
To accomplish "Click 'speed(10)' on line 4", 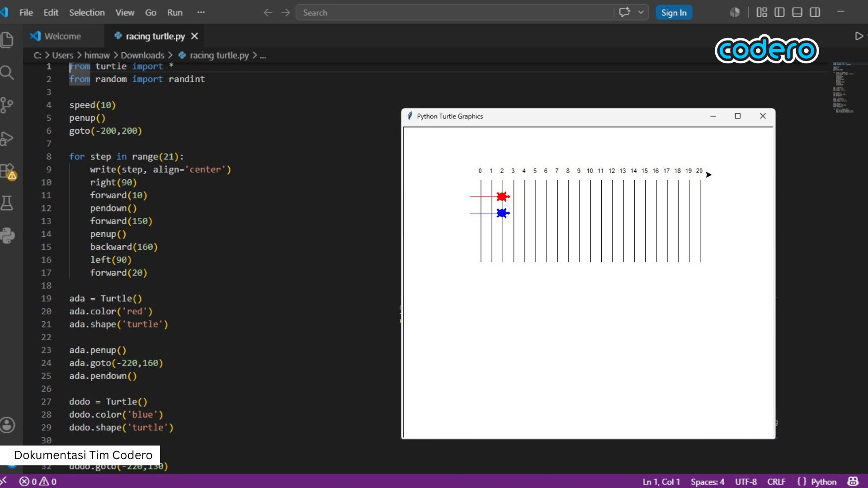I will point(92,105).
